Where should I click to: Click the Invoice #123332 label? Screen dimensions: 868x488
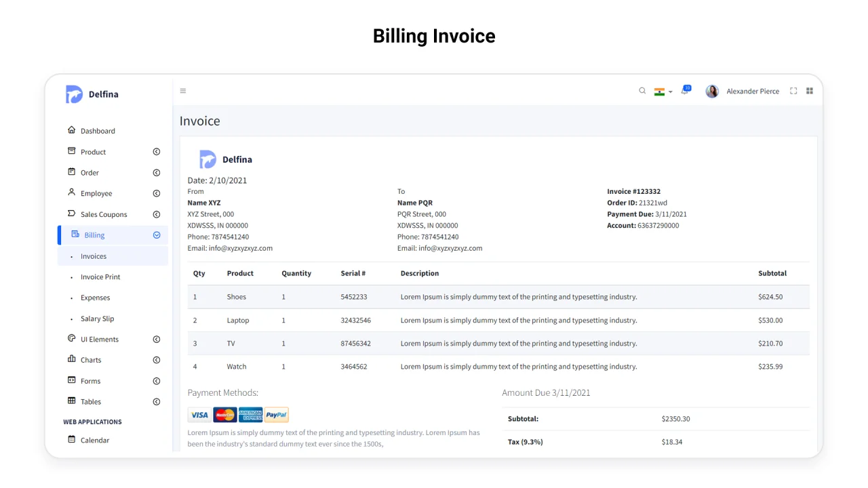coord(633,191)
